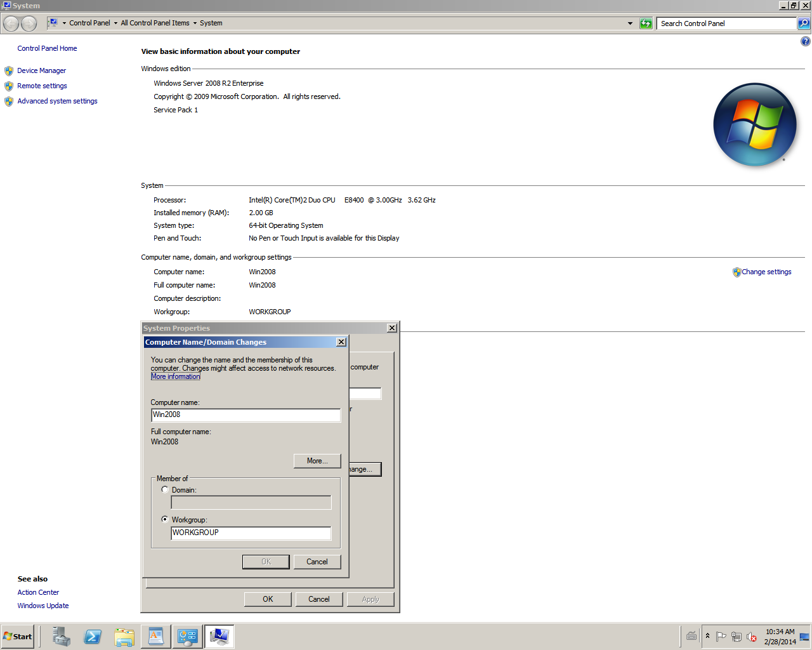Click the on-screen keyboard tray icon
This screenshot has width=812, height=650.
click(691, 636)
